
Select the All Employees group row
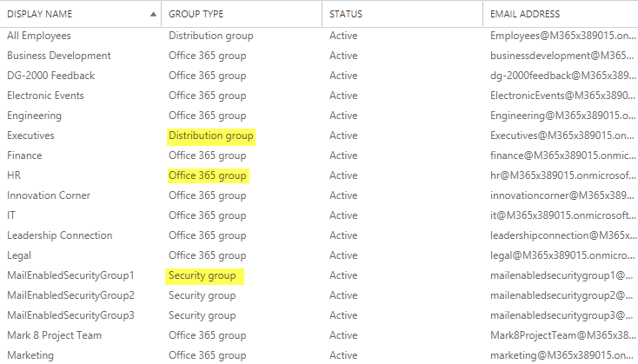(x=319, y=36)
